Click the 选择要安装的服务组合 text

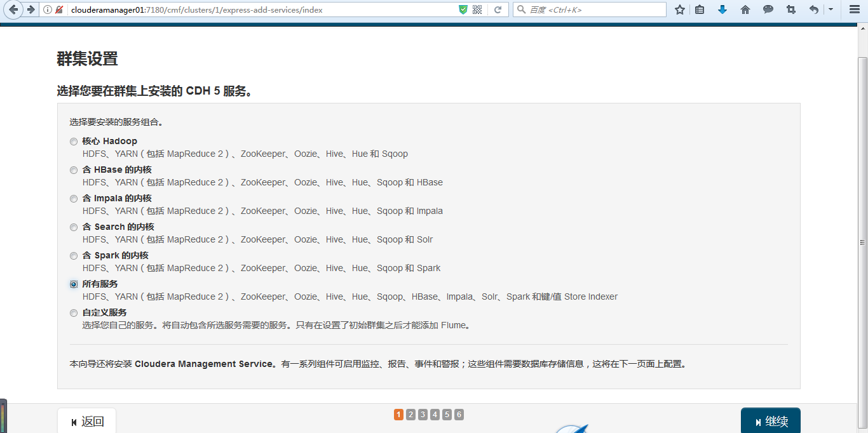(116, 122)
